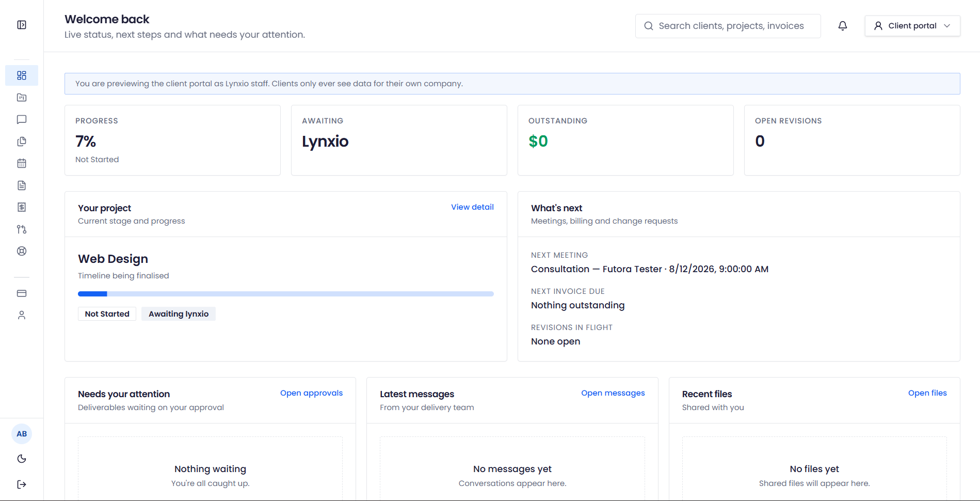Click the No messages yet placeholder
Screen dimensions: 980x501
click(x=512, y=469)
